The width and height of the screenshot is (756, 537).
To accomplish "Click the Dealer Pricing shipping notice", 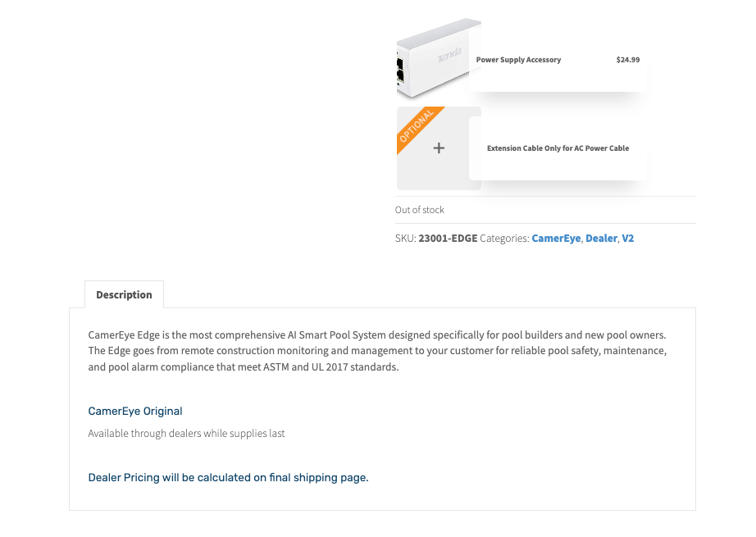I will coord(228,477).
